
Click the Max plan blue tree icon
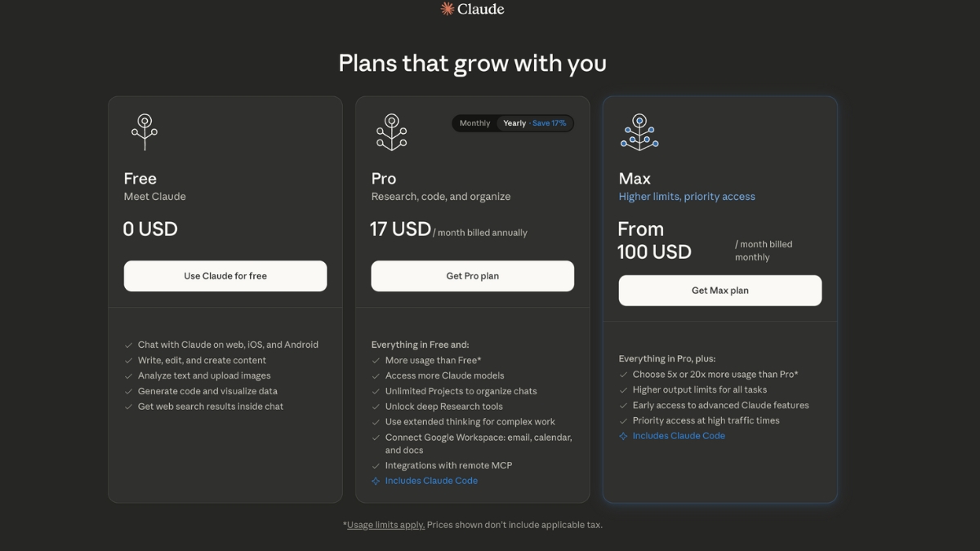tap(639, 131)
